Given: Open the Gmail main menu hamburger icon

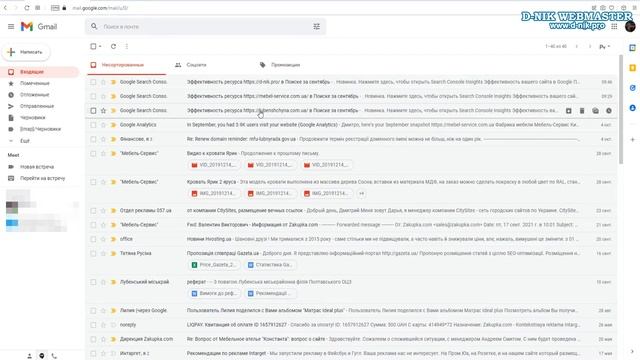Looking at the screenshot, I should point(11,27).
